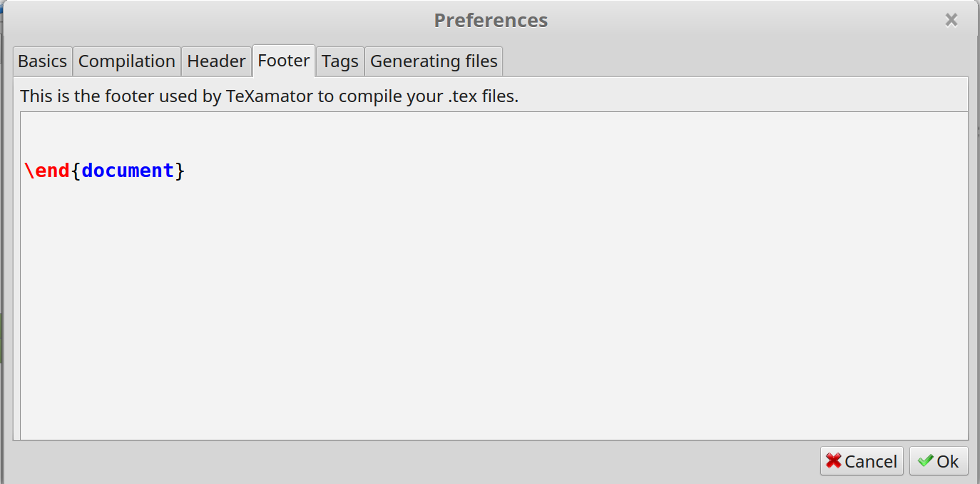Go to the Tags tab
Image resolution: width=980 pixels, height=484 pixels.
pos(340,61)
